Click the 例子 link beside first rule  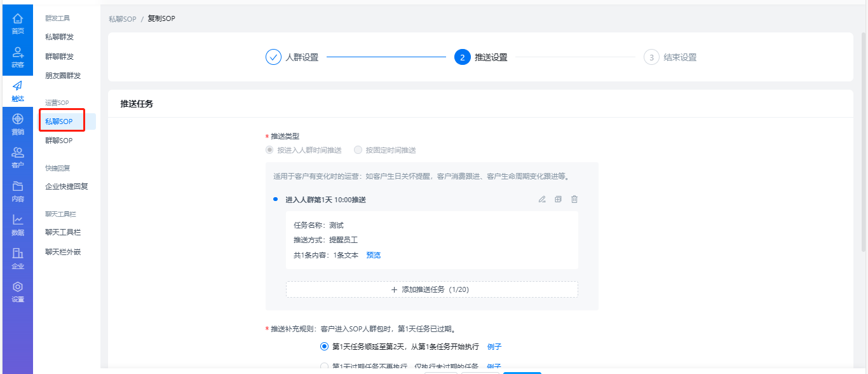tap(494, 347)
